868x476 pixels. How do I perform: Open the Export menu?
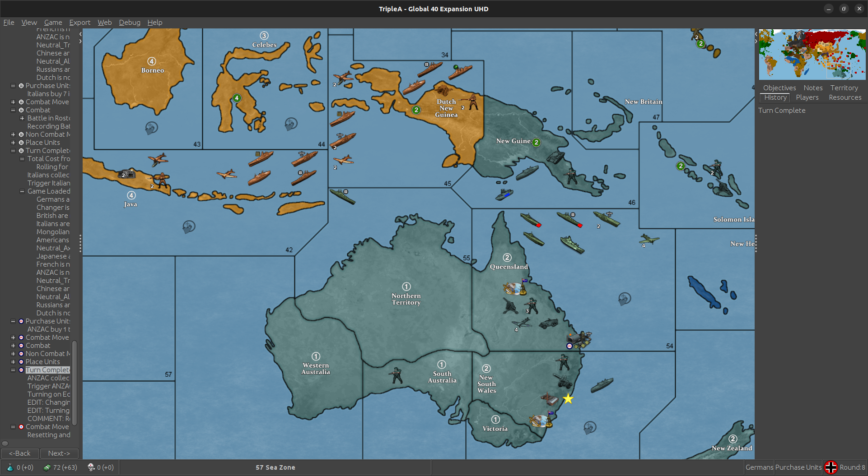point(79,22)
